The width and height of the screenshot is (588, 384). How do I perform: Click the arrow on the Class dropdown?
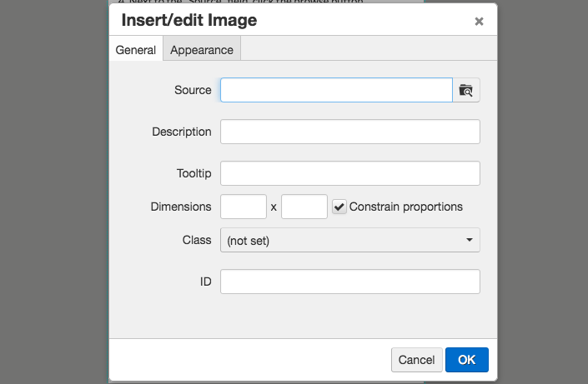[x=469, y=240]
